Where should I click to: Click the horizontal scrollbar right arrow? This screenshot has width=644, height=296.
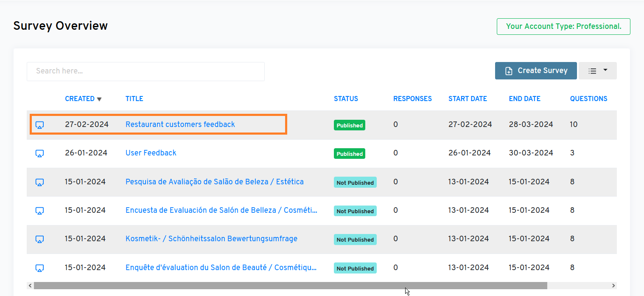click(x=613, y=286)
